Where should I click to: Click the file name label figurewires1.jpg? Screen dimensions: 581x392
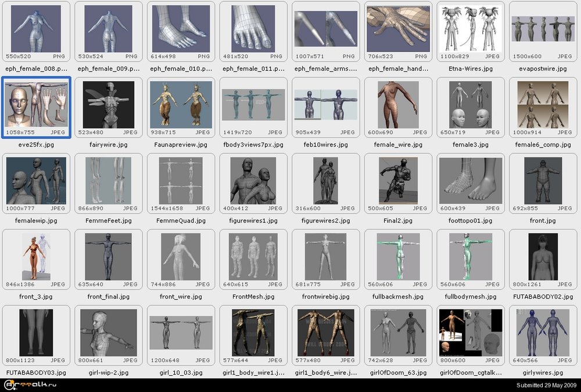253,221
